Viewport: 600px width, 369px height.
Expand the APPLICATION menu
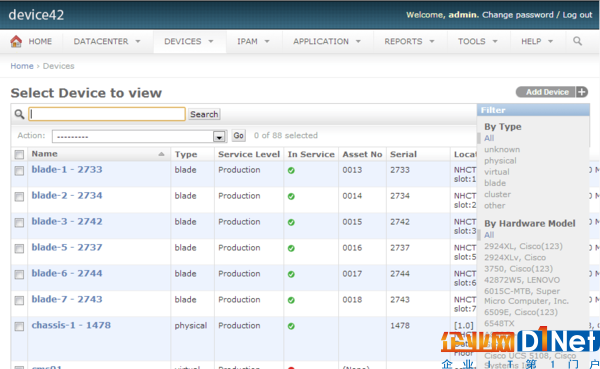(327, 41)
